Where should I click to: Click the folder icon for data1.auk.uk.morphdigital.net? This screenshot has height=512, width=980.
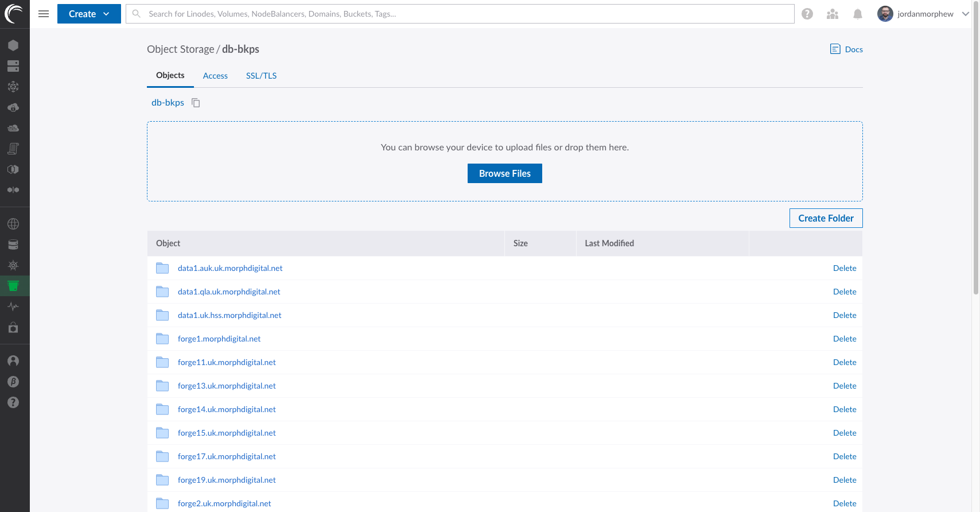coord(162,268)
